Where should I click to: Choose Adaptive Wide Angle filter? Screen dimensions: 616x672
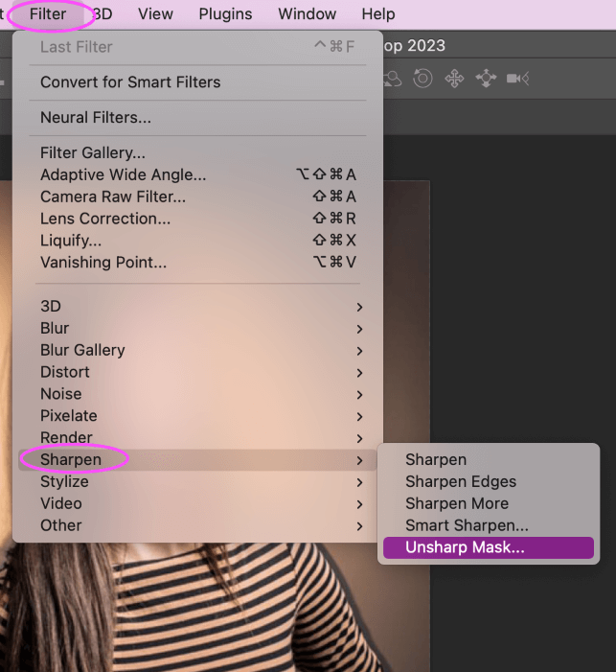(x=197, y=174)
